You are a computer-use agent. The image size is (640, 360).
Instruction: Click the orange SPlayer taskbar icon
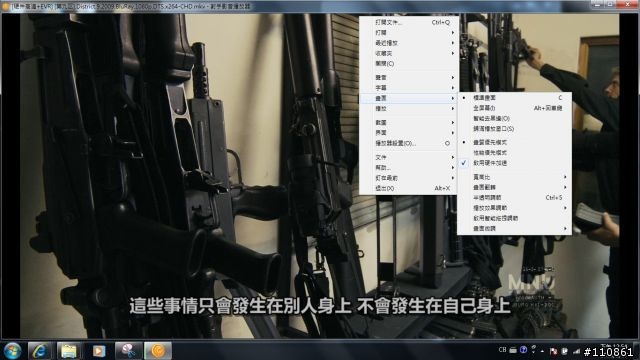158,351
